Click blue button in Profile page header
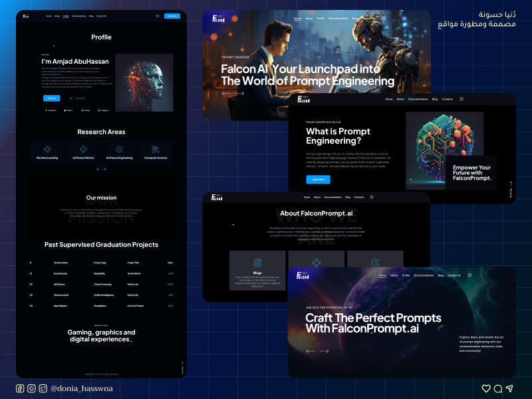Screen dimensions: 532x399 [x=172, y=16]
